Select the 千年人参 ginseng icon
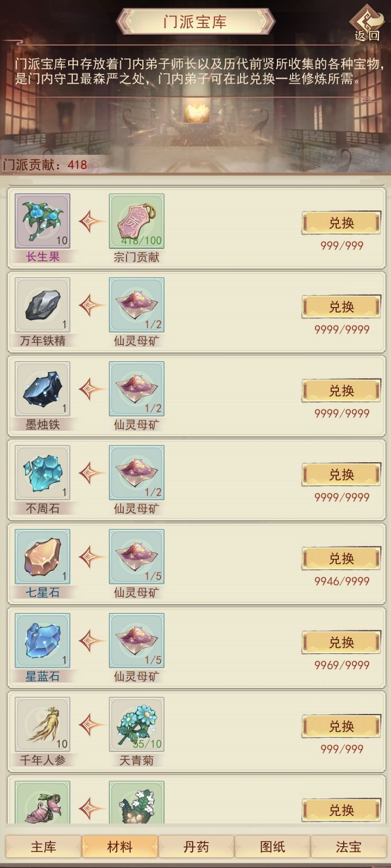391x868 pixels. [42, 725]
